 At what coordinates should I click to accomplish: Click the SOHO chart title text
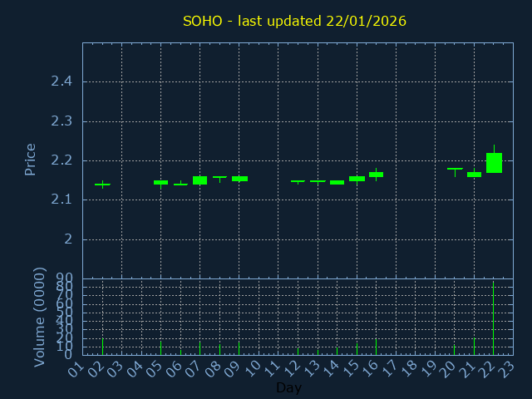294,21
